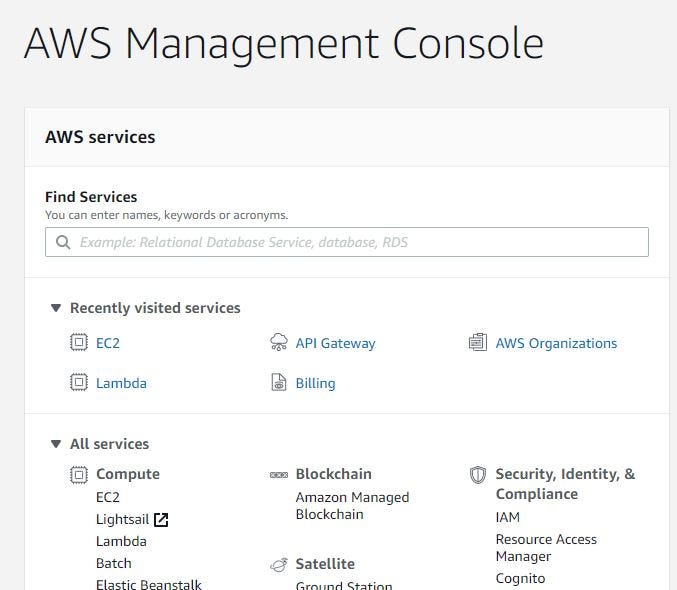Open Ground Station under Satellite
The width and height of the screenshot is (677, 590).
coord(344,586)
